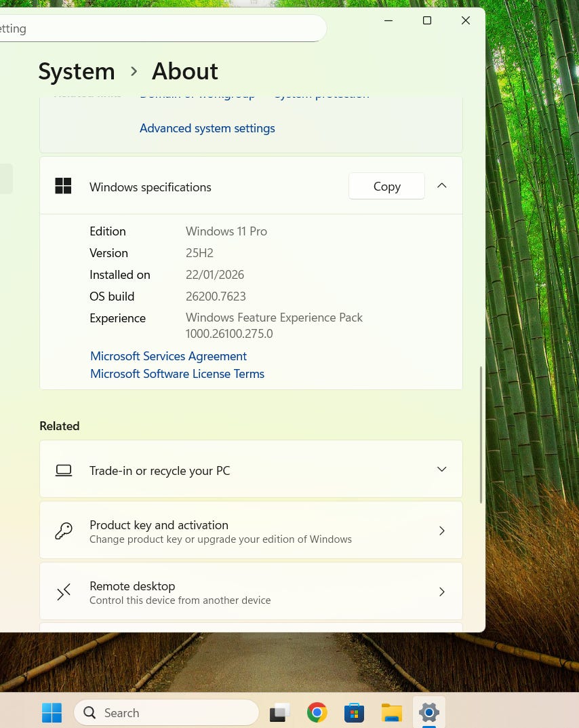Click the Windows logo icon beside Windows specifications

(63, 186)
